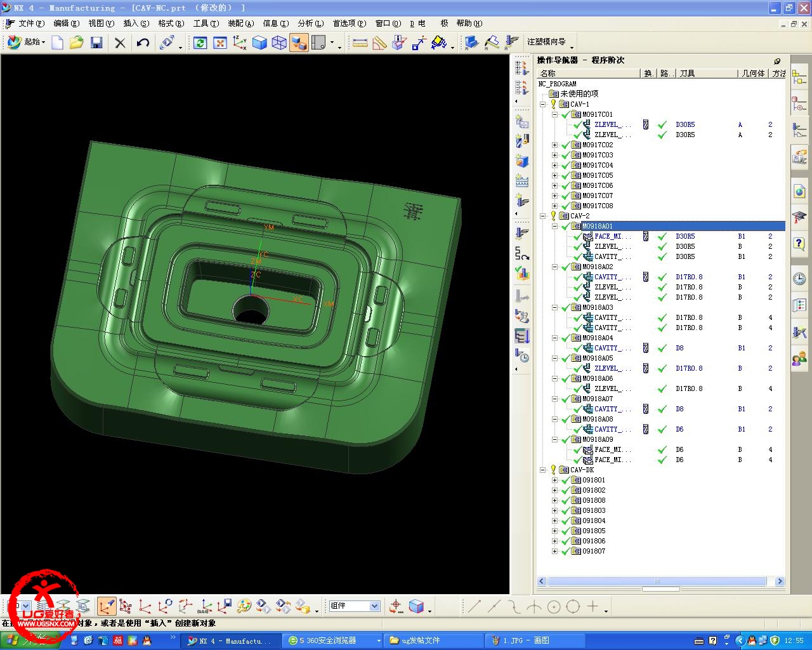Open the History clock tab
Viewport: 812px width, 650px height.
pyautogui.click(x=799, y=279)
